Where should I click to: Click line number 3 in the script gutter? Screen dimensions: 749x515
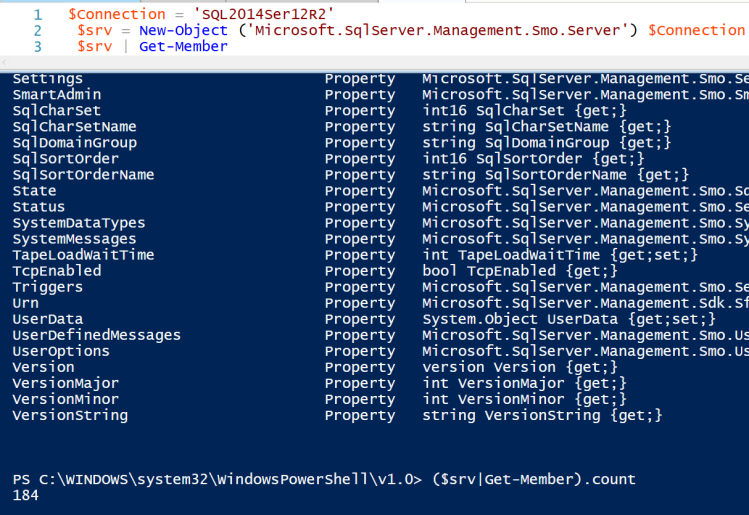(x=37, y=46)
